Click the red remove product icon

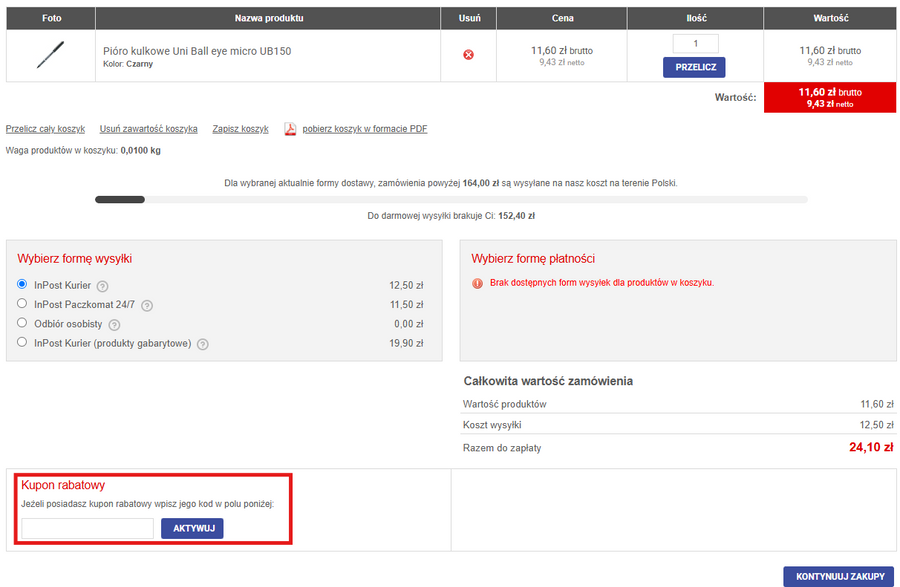coord(468,54)
